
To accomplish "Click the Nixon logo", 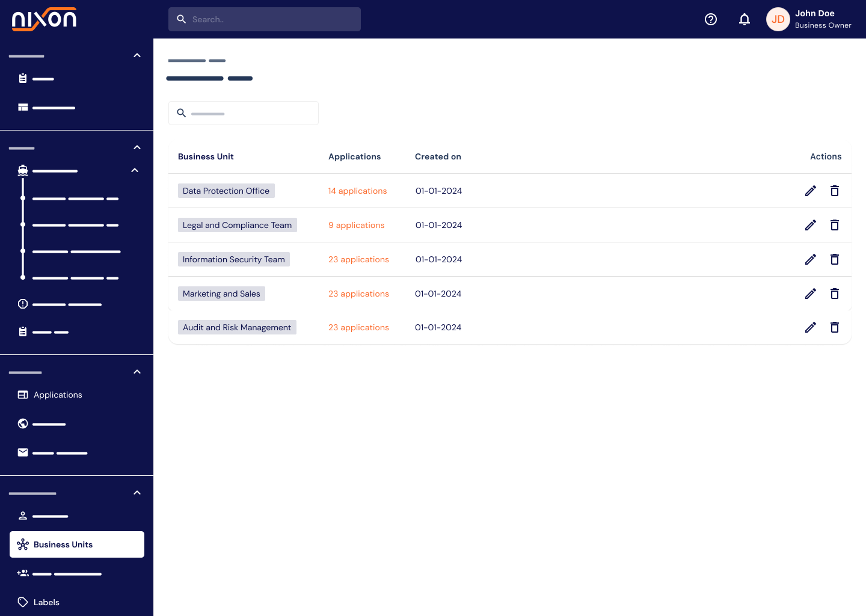I will point(45,19).
